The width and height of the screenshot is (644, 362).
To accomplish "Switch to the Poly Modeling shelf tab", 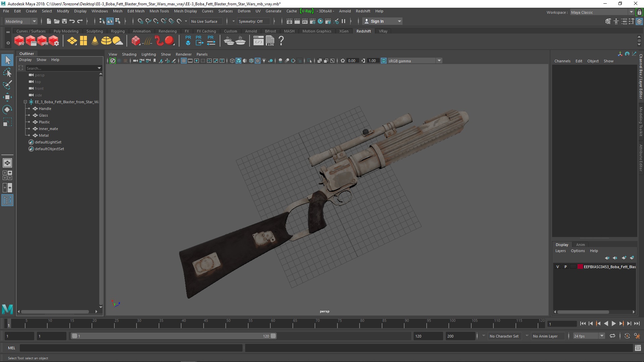I will 66,31.
